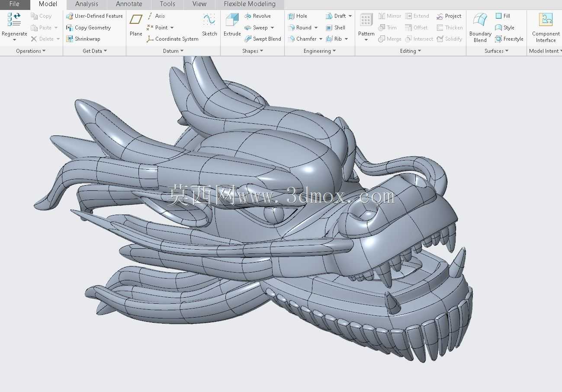This screenshot has height=392, width=562.
Task: Open the Chamfer dropdown arrow
Action: tap(321, 39)
